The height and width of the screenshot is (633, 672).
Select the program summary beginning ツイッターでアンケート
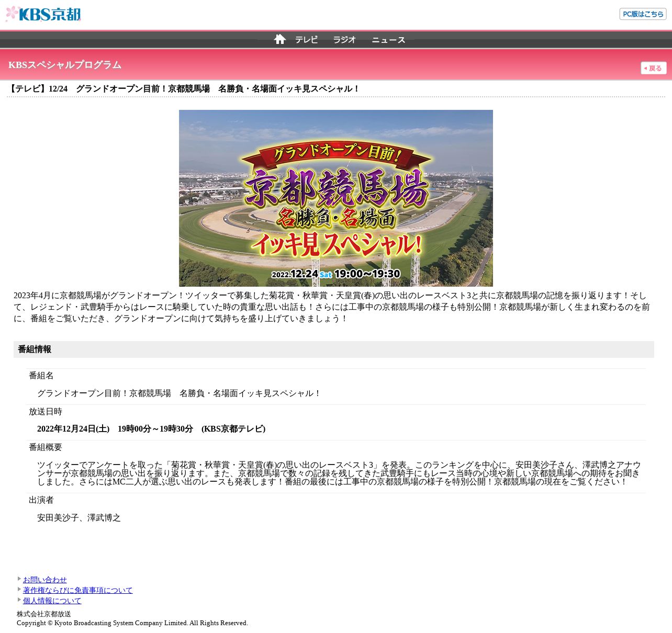tap(339, 473)
